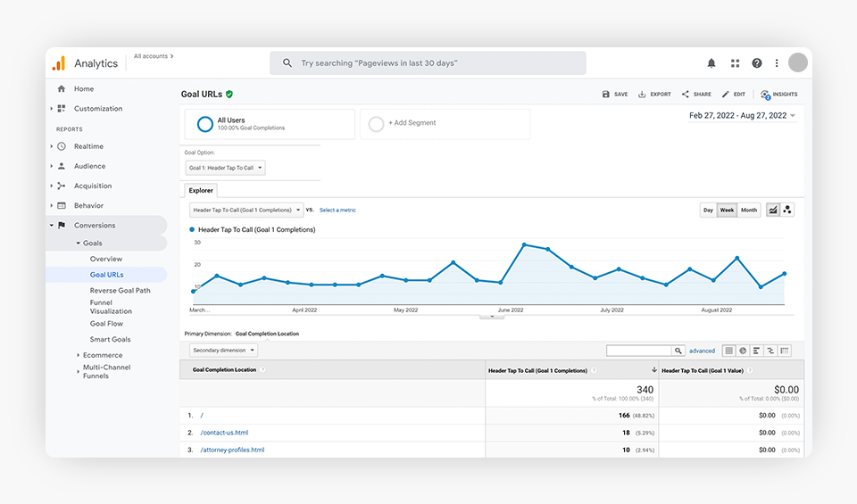Click the Analytics search box
The width and height of the screenshot is (857, 504).
(428, 63)
